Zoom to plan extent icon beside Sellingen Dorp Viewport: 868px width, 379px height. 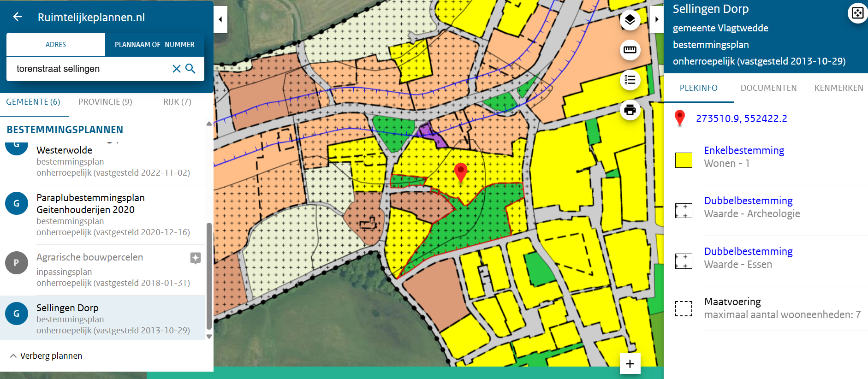858,13
